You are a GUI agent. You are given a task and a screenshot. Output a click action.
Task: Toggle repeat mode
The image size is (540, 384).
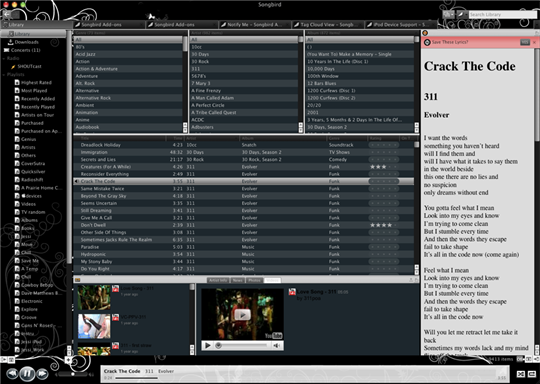[x=532, y=374]
